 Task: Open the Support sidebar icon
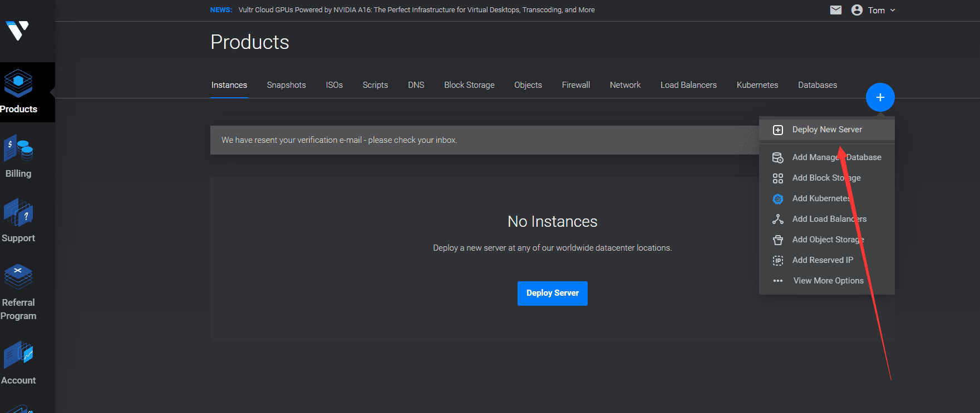(x=18, y=213)
